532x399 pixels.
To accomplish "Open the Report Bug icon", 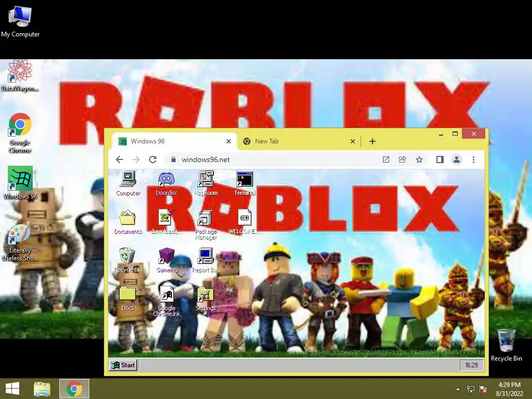I will coord(206,260).
